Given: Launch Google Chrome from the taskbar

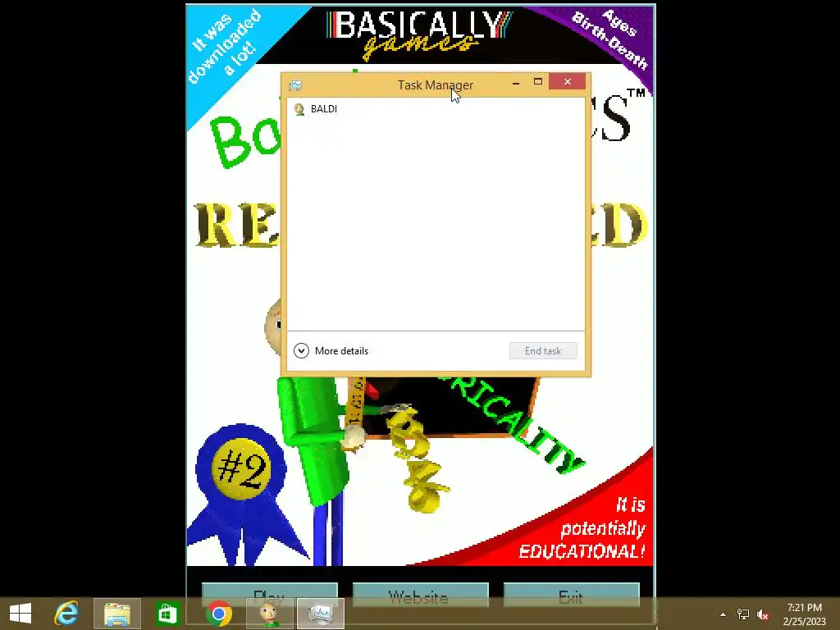Looking at the screenshot, I should (218, 614).
